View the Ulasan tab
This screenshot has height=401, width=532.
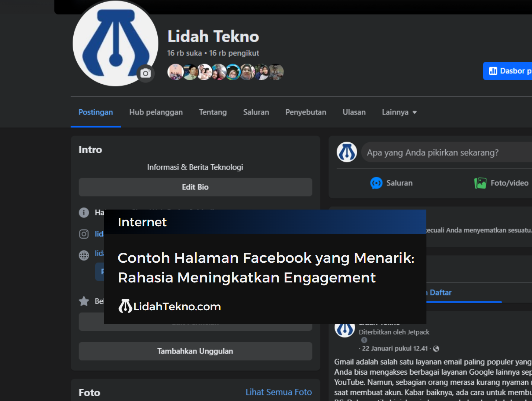354,112
